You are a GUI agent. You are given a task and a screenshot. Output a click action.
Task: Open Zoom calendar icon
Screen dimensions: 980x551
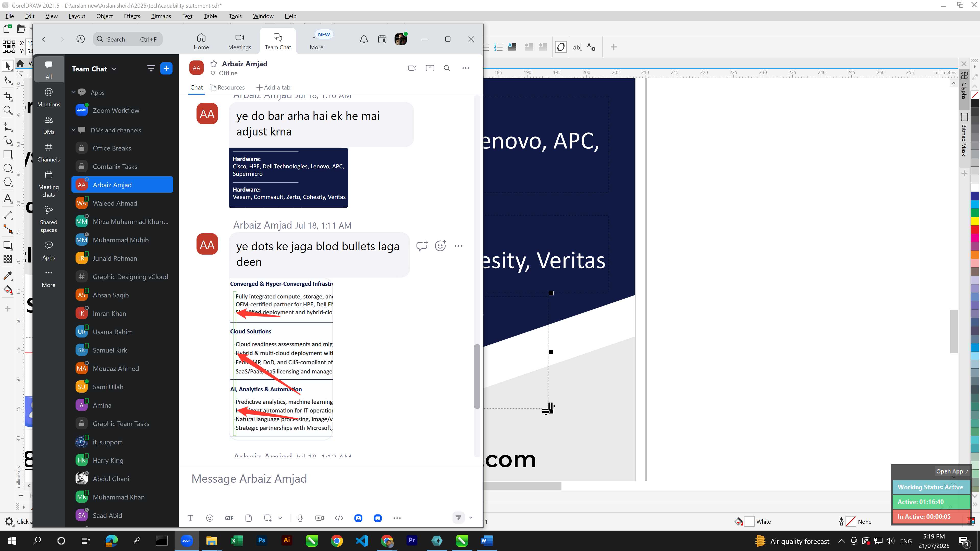tap(382, 39)
